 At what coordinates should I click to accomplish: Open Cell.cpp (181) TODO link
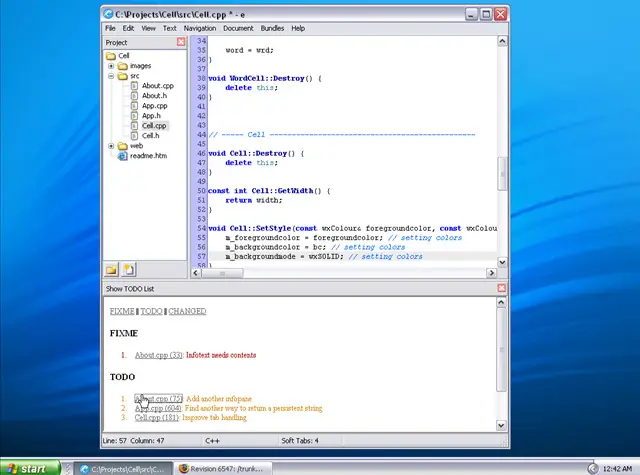point(157,417)
